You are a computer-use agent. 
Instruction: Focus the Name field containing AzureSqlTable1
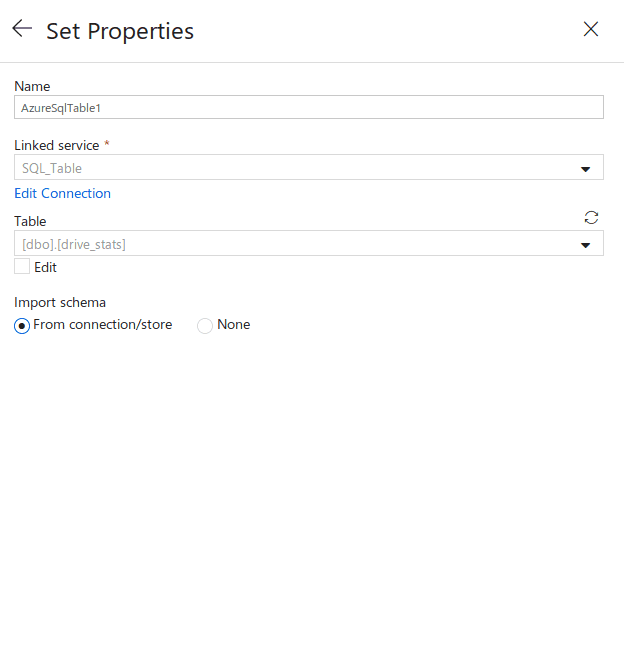309,107
